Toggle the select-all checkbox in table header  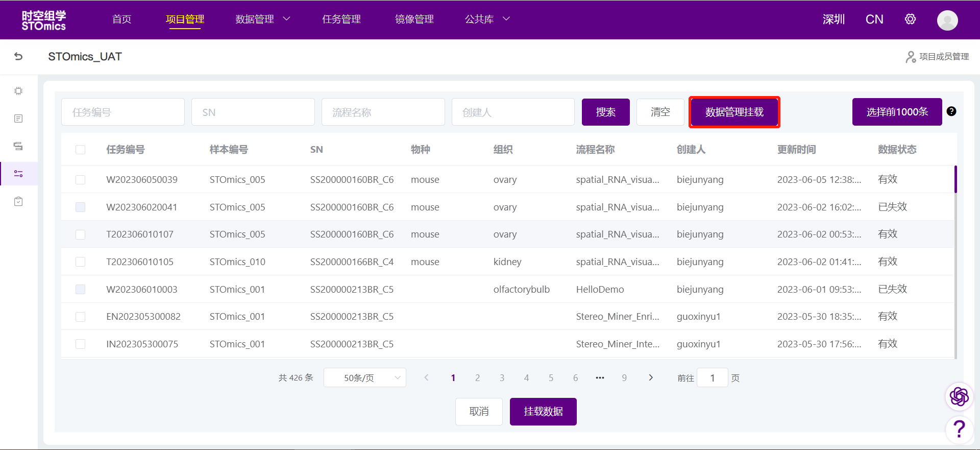click(80, 150)
